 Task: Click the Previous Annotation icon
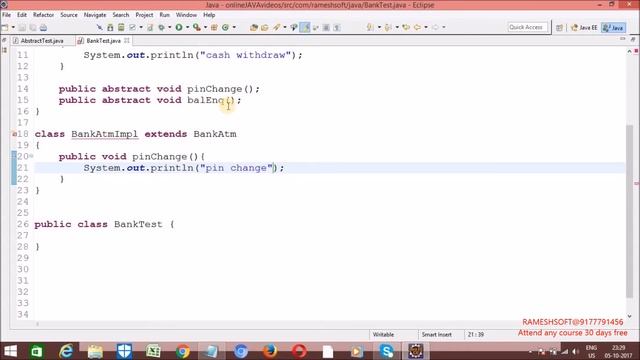pyautogui.click(x=388, y=27)
